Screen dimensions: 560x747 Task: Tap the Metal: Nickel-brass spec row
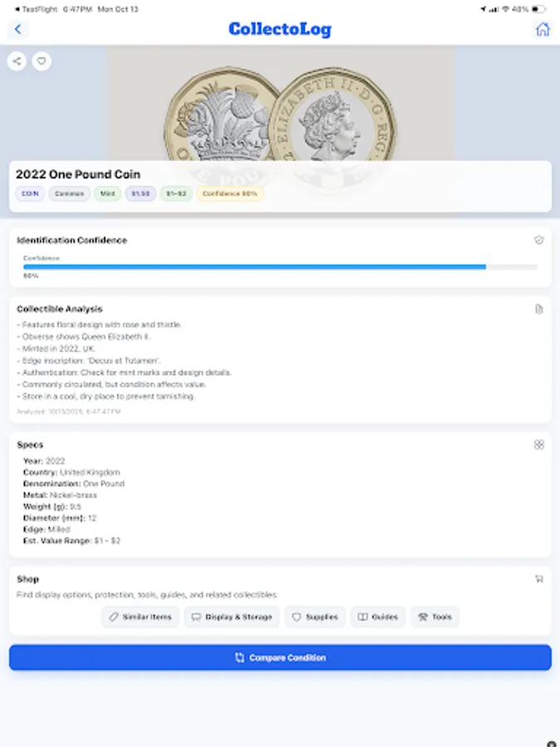[60, 495]
